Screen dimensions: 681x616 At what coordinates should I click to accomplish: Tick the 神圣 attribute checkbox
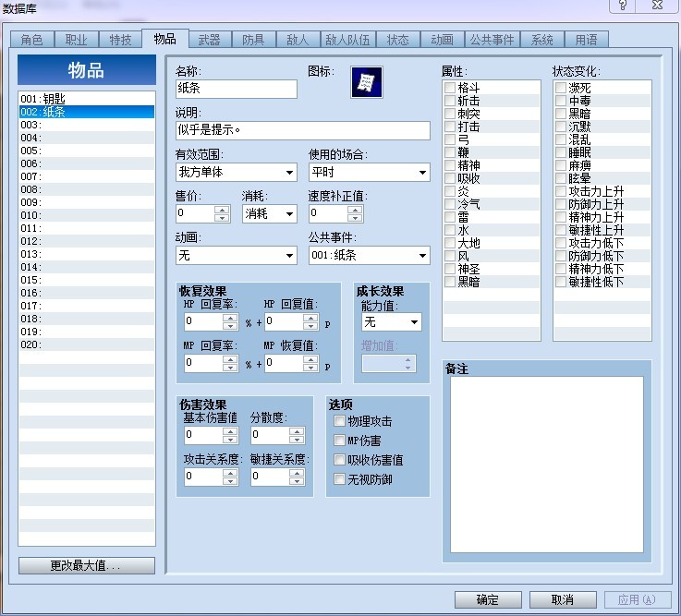(450, 269)
